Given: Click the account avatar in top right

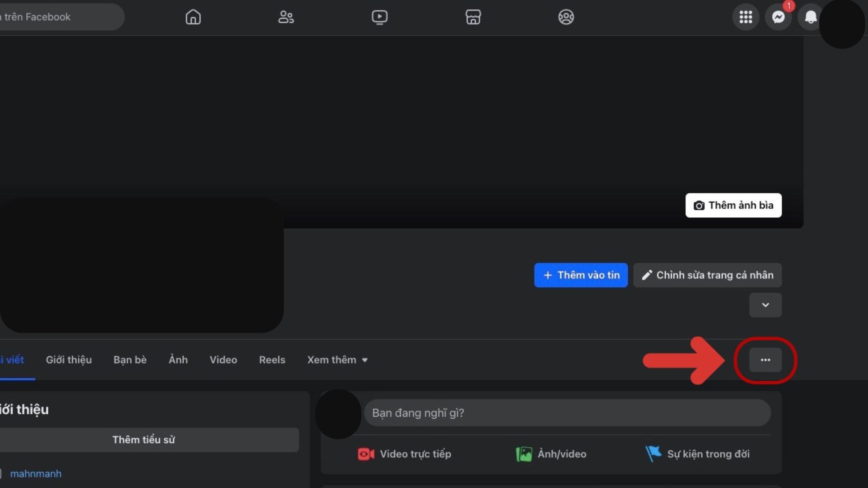Looking at the screenshot, I should [x=842, y=24].
